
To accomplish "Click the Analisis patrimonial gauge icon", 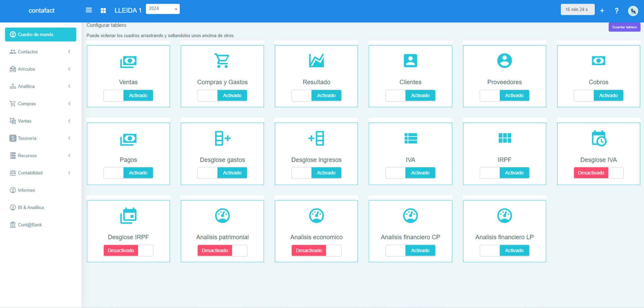I will coord(222,216).
